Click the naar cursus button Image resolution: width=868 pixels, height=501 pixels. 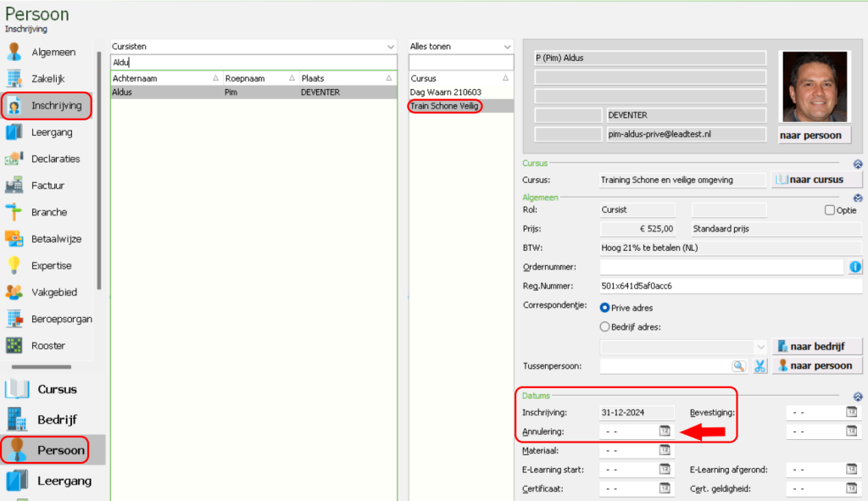pos(816,180)
